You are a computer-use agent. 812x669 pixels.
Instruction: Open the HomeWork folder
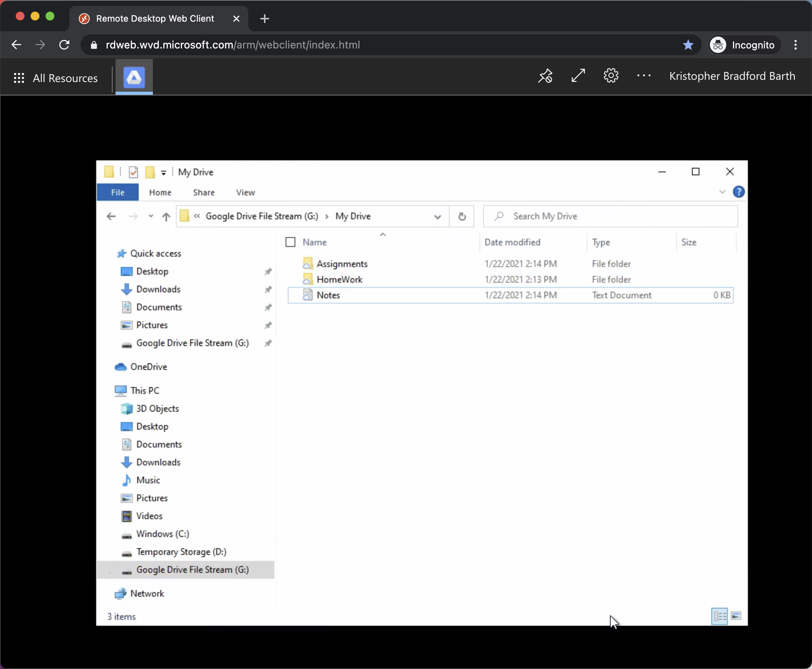click(x=339, y=279)
